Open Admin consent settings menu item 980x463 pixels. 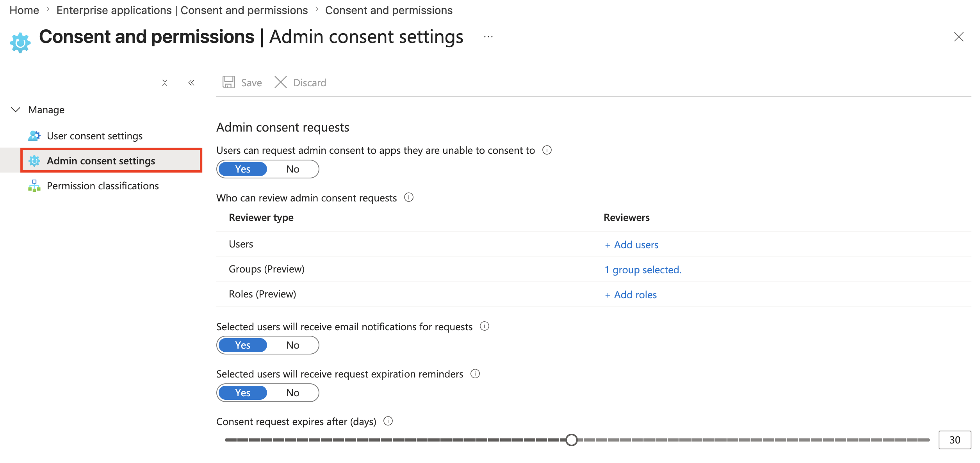pyautogui.click(x=111, y=160)
